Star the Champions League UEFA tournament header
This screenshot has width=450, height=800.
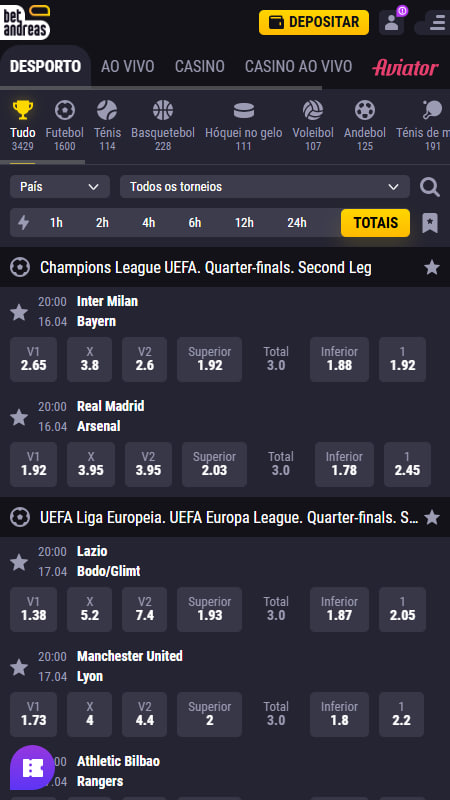(432, 267)
